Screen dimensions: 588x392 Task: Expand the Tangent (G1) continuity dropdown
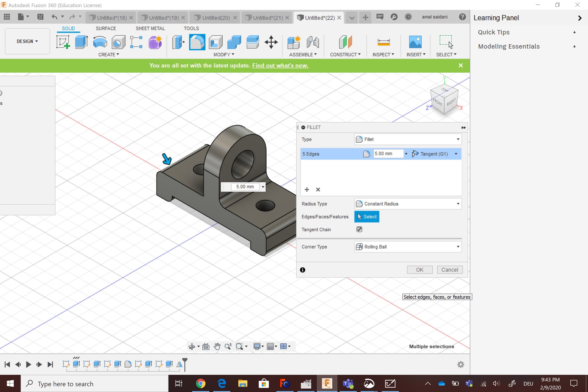(456, 154)
